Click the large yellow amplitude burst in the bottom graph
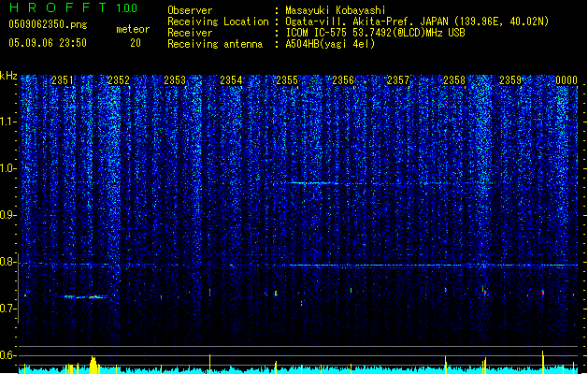 coord(93,366)
